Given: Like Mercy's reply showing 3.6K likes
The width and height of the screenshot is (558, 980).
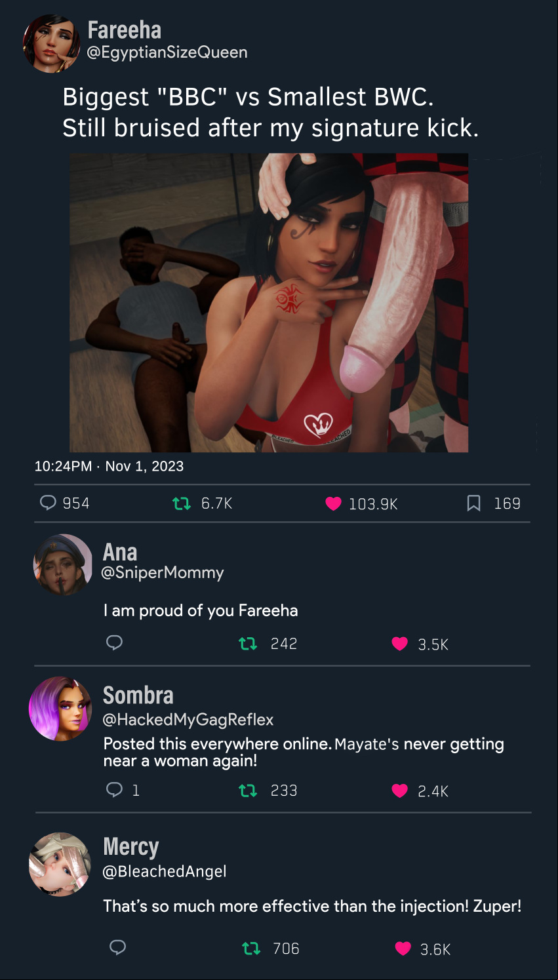Looking at the screenshot, I should point(403,949).
